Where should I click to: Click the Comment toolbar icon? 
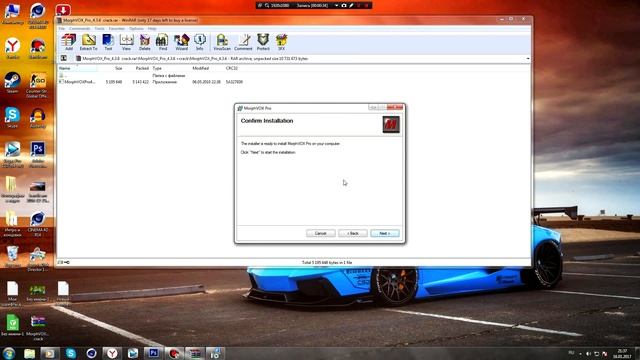[x=243, y=42]
